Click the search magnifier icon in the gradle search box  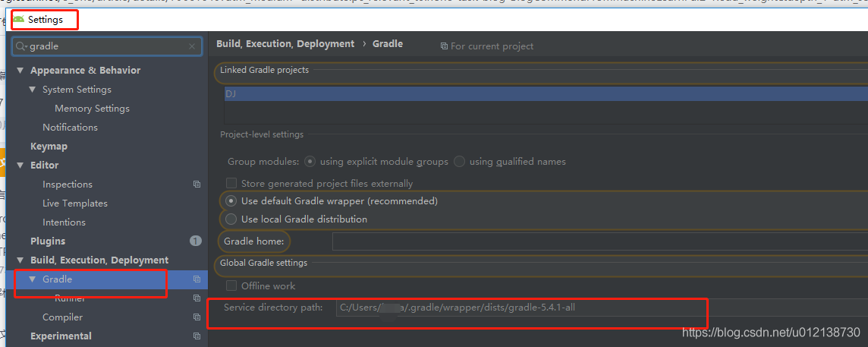coord(21,46)
